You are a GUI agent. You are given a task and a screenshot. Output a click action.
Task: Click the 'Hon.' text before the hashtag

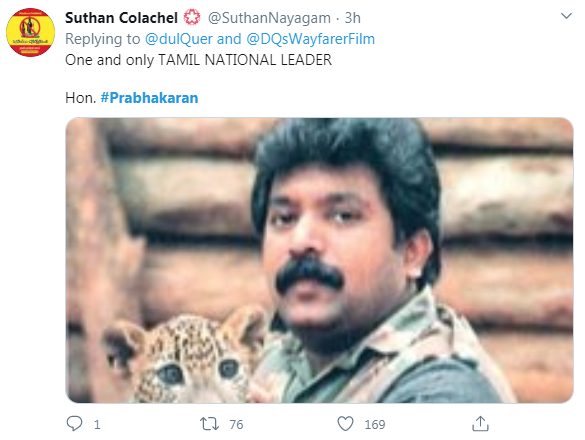[x=81, y=98]
